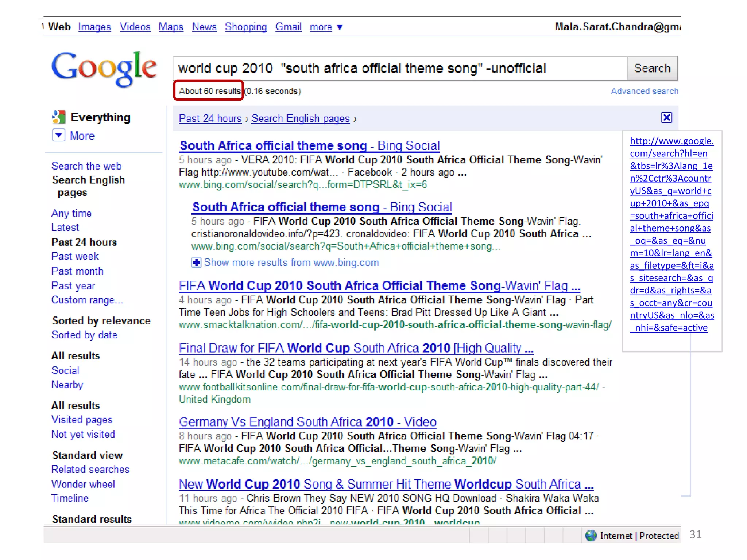The image size is (747, 560).
Task: Select Social results filter
Action: click(65, 371)
